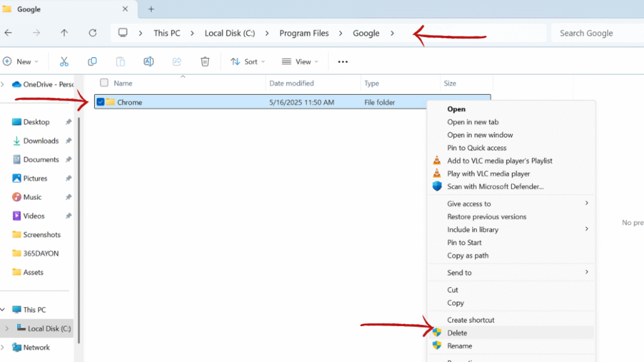Click the Play with VLC cone icon
This screenshot has height=362, width=644.
[x=436, y=173]
